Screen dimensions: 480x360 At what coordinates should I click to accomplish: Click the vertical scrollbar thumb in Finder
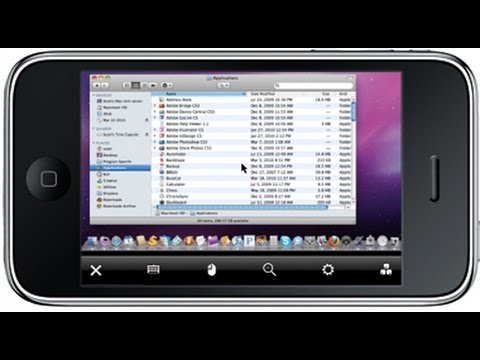[353, 112]
